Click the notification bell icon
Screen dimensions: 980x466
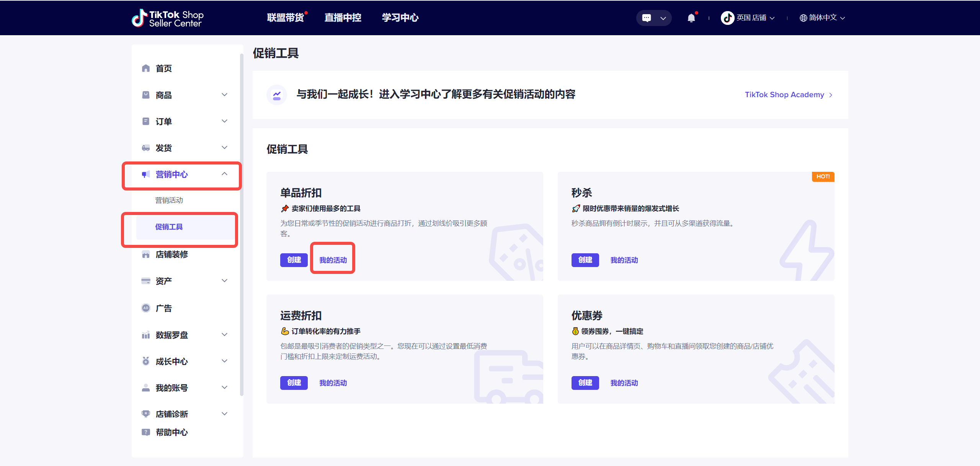tap(691, 18)
